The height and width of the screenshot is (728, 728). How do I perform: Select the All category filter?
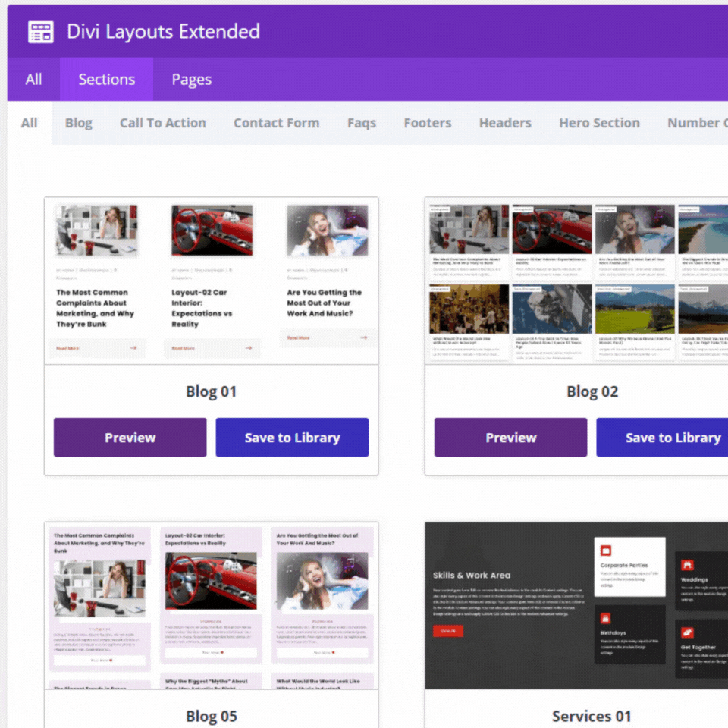[x=30, y=123]
